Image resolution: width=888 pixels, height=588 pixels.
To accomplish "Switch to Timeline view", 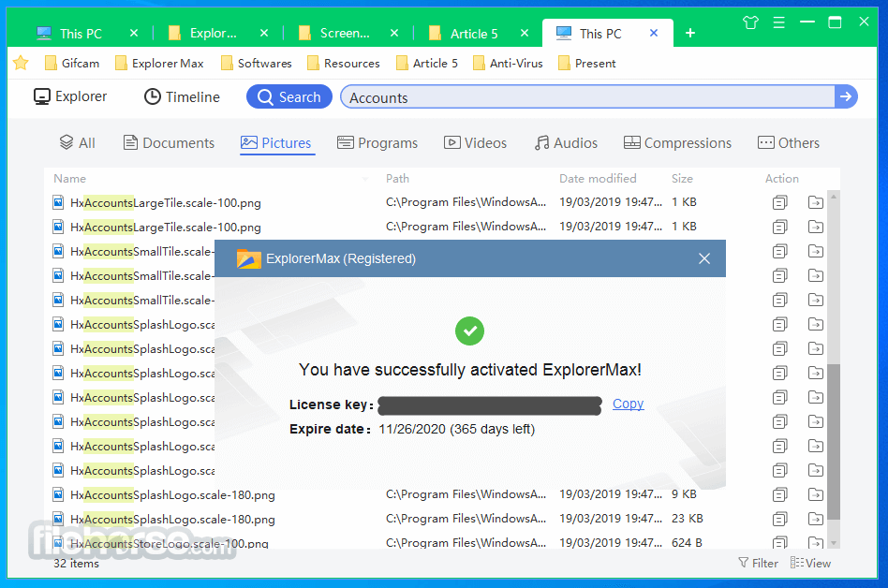I will tap(182, 96).
